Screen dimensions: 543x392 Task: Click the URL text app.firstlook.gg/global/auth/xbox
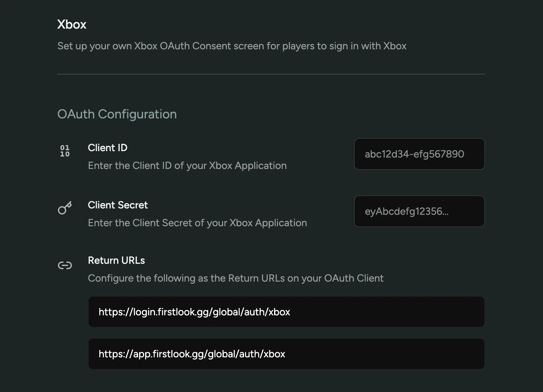tap(192, 353)
